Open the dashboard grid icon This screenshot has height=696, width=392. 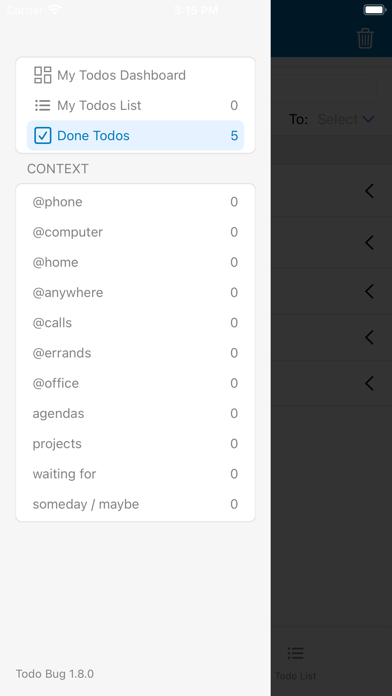(43, 75)
